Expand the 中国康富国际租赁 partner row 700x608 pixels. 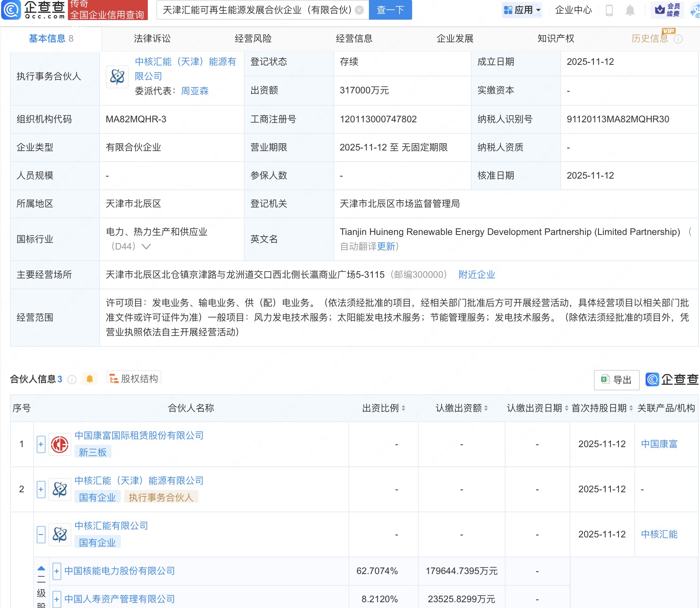(41, 444)
